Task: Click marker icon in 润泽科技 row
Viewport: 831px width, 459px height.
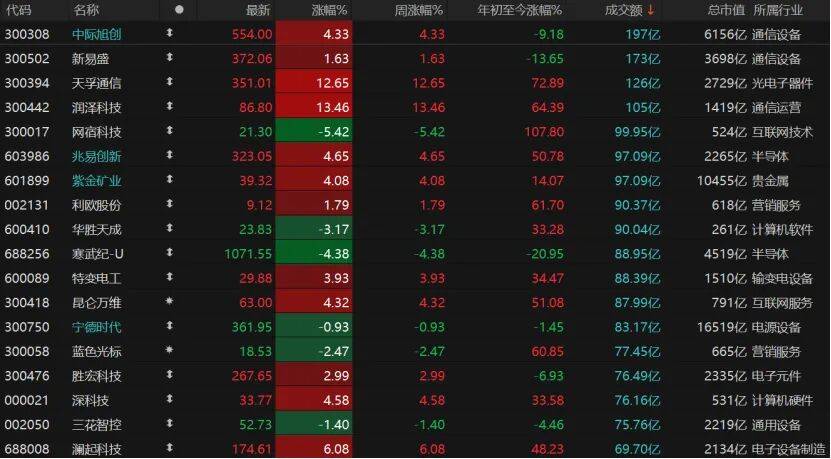Action: pos(170,106)
